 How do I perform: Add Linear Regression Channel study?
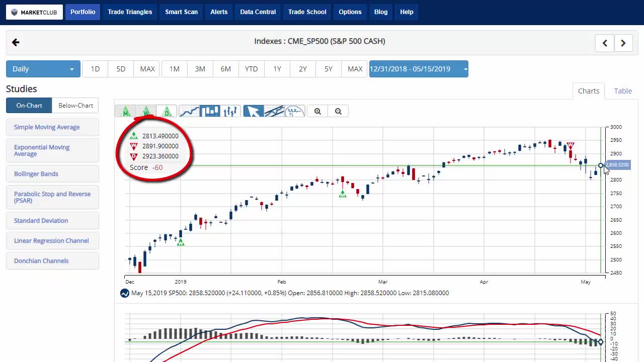click(52, 241)
